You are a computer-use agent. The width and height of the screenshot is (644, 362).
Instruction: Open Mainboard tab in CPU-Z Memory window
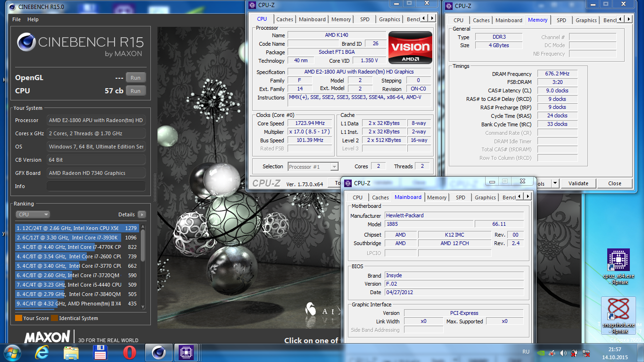pos(509,20)
